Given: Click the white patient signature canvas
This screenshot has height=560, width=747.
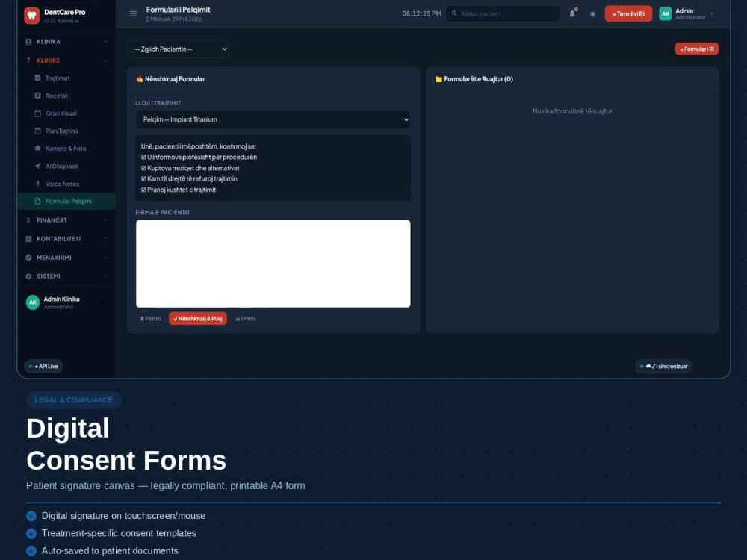Looking at the screenshot, I should pos(273,264).
